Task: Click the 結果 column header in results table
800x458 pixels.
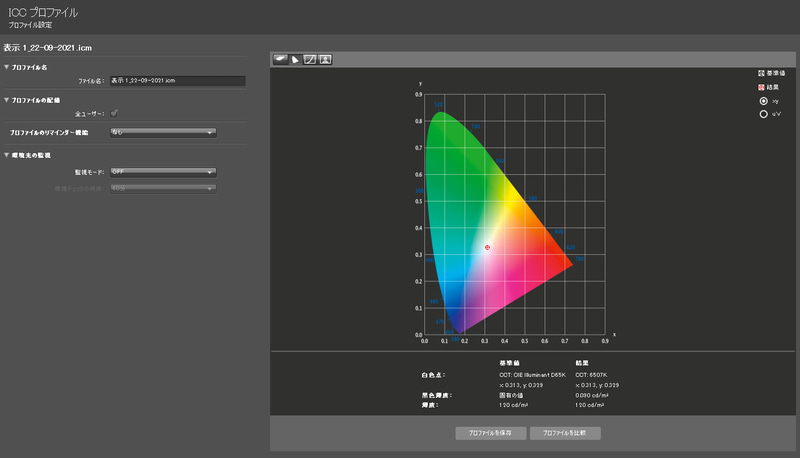Action: tap(582, 363)
